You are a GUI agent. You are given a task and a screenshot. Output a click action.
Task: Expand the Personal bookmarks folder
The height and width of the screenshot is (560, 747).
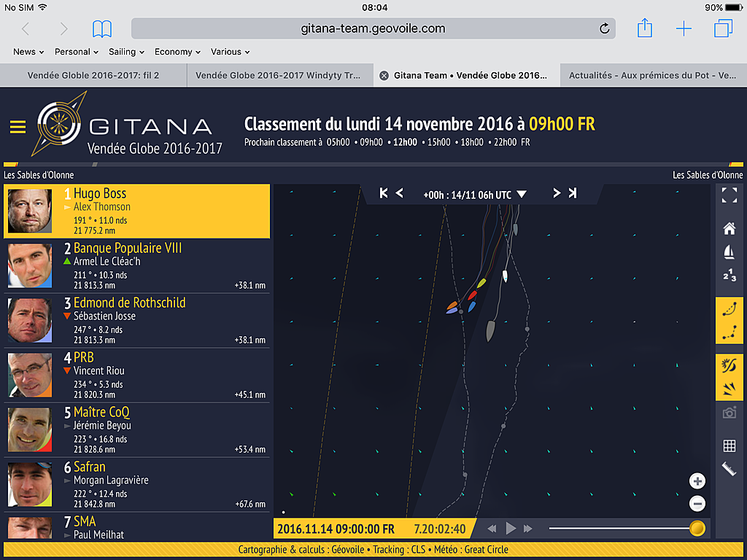tap(77, 52)
